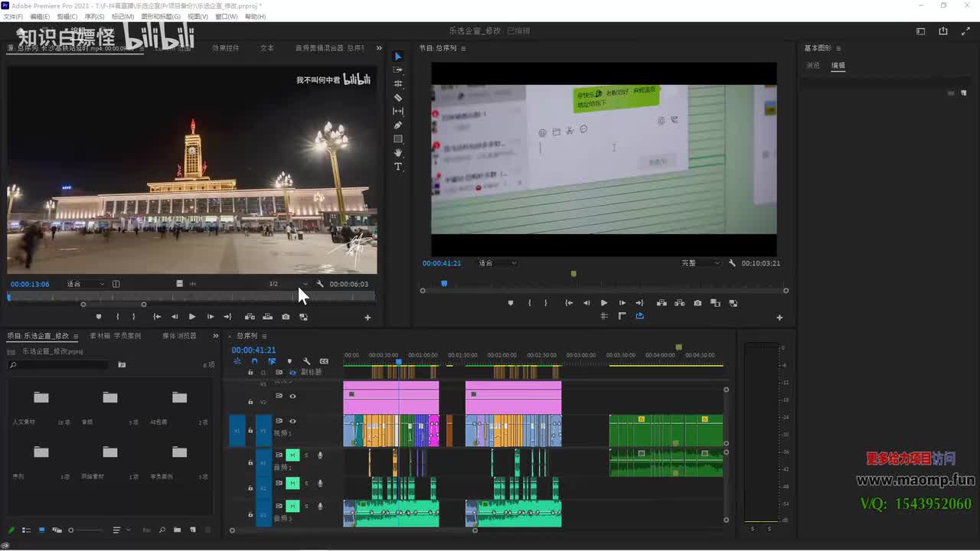Select the Razor tool in the toolbar
The image size is (980, 551).
click(398, 98)
